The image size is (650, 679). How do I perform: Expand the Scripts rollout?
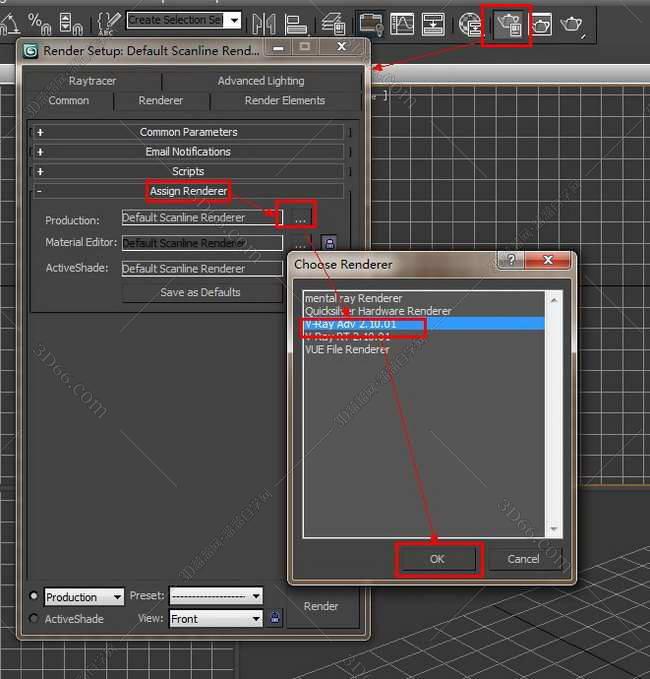pyautogui.click(x=188, y=171)
